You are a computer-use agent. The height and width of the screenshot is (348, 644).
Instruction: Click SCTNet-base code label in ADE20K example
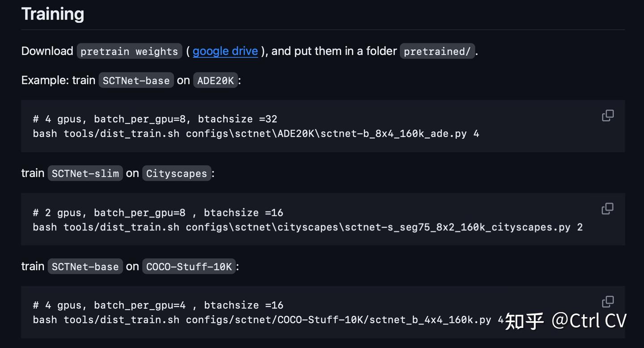point(136,80)
